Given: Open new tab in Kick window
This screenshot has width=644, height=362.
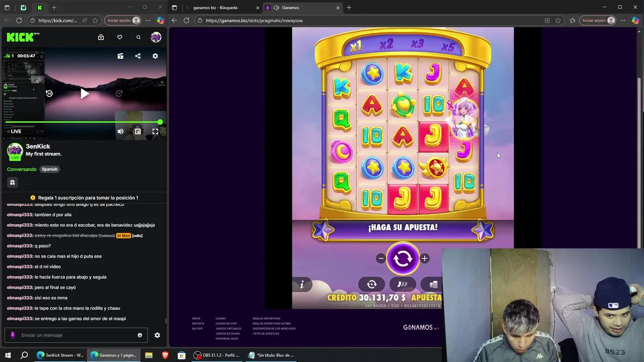Looking at the screenshot, I should [x=54, y=8].
